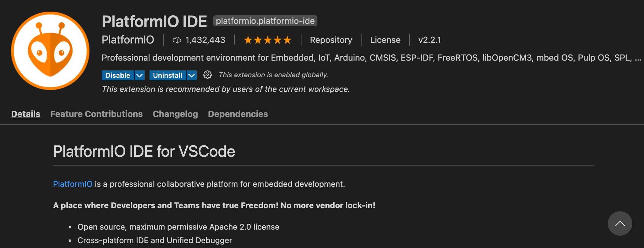
Task: Click the PlatformIO alien logo icon
Action: click(50, 51)
